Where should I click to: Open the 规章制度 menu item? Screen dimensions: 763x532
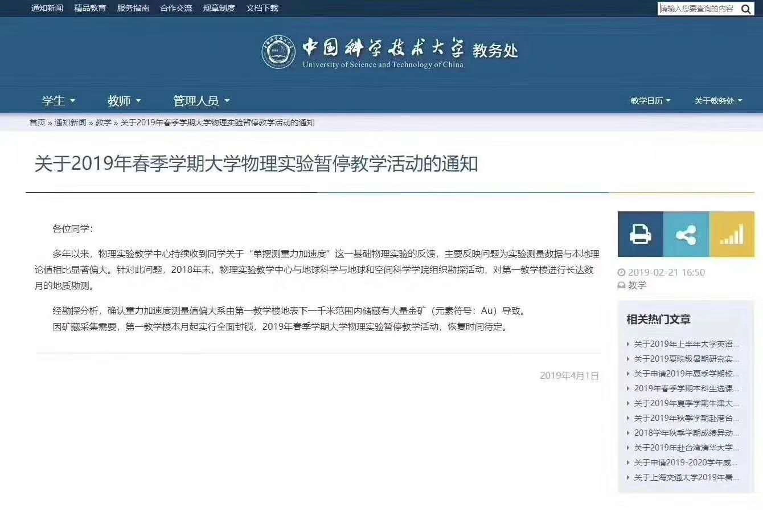218,9
